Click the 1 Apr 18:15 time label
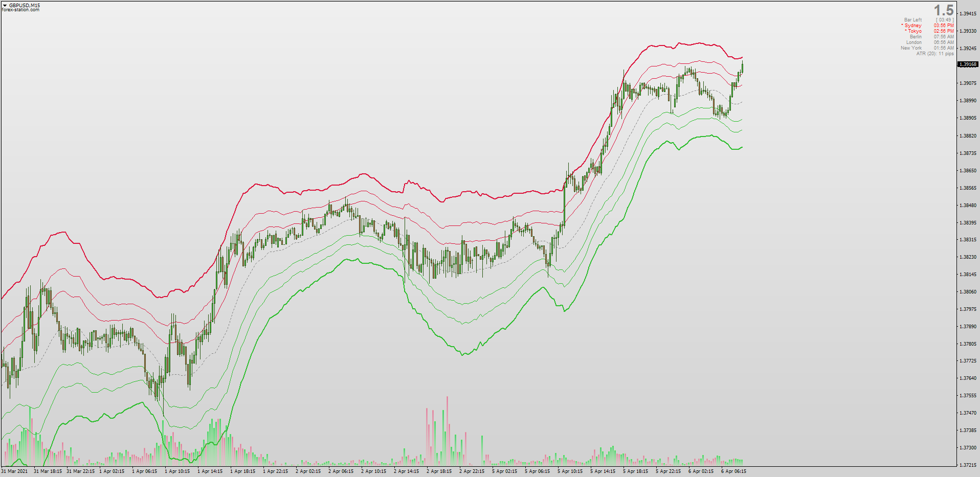980x477 pixels. tap(243, 471)
